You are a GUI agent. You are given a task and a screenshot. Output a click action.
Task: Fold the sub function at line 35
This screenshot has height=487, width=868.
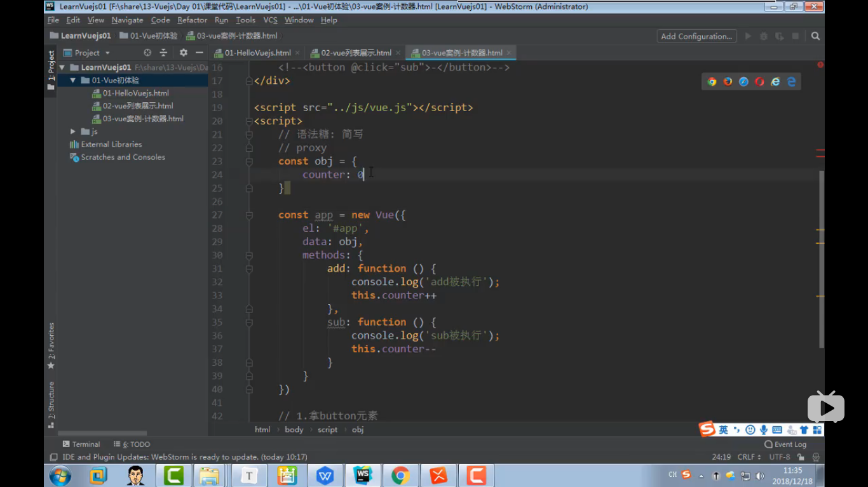point(249,323)
